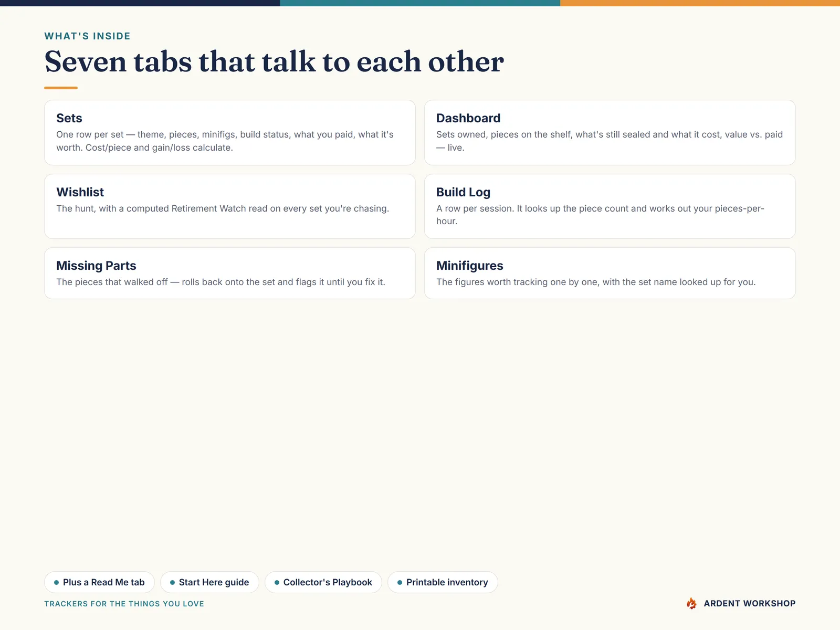
Task: Click the 'Seven tabs that talk to each other' heading
Action: click(x=274, y=61)
